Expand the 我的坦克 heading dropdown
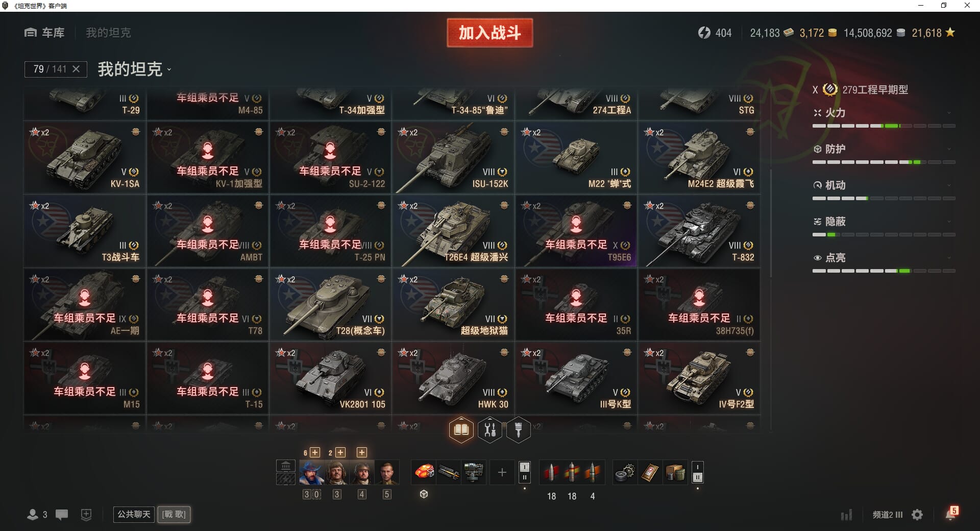Image resolution: width=980 pixels, height=531 pixels. 134,69
